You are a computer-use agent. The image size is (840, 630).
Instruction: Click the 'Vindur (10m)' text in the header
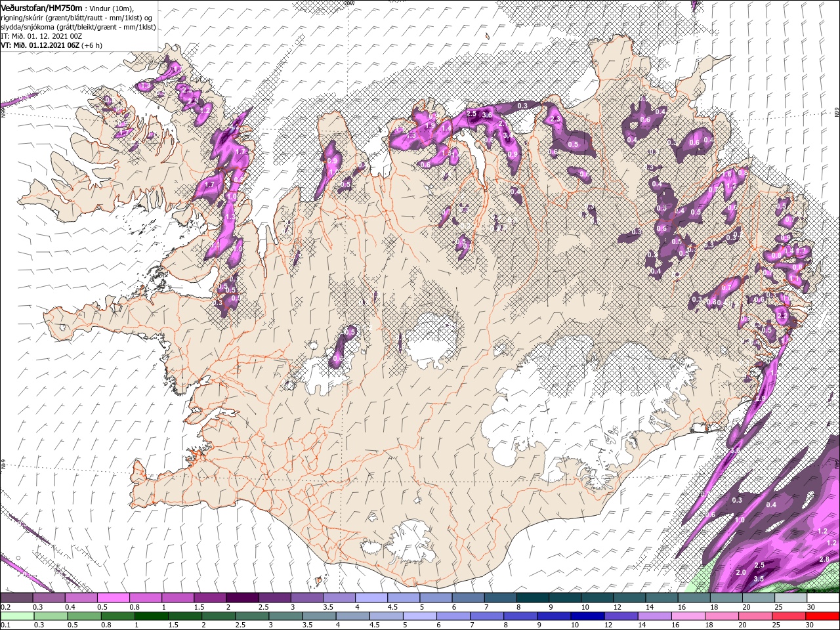111,8
